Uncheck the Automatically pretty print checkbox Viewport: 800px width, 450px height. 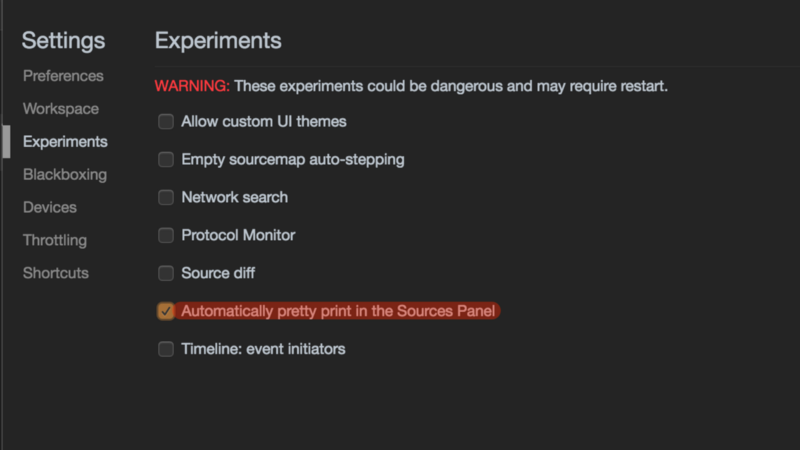[166, 311]
